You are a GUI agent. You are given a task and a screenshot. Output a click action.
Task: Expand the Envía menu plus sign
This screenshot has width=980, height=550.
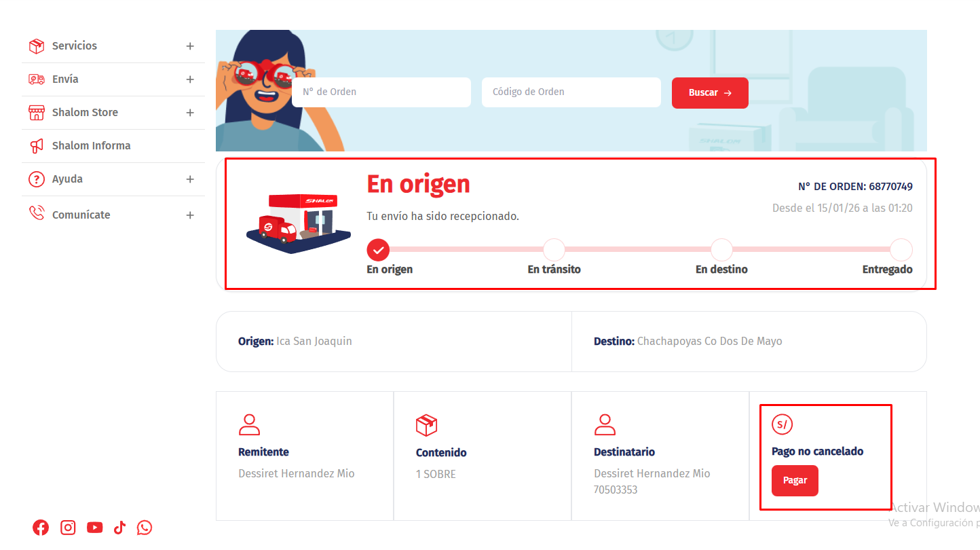190,79
